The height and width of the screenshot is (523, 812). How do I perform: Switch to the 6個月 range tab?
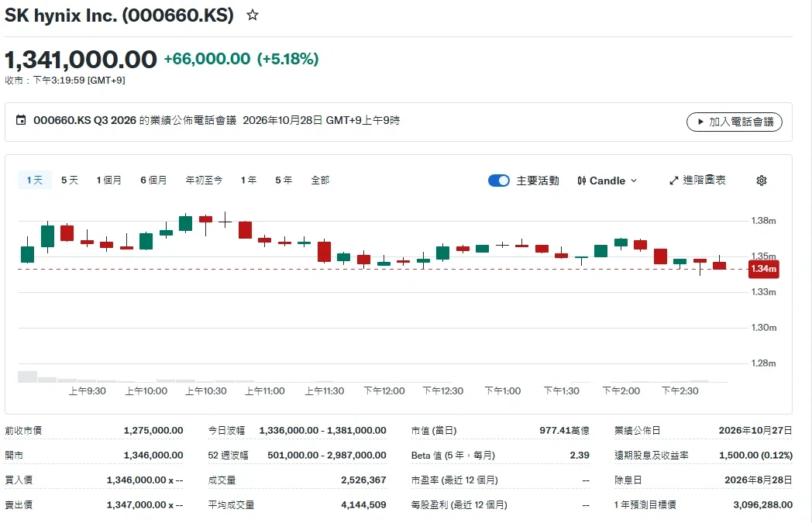point(153,181)
